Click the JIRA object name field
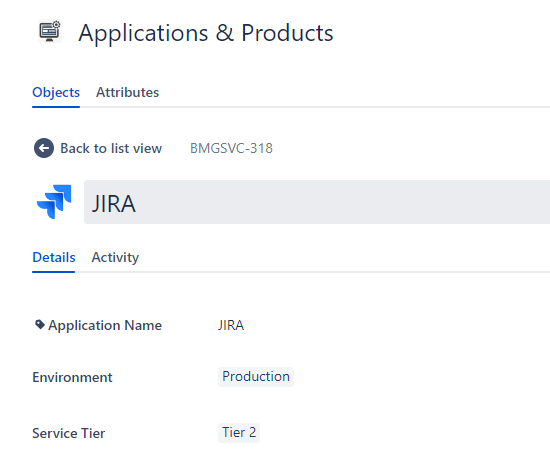550x462 pixels. (x=317, y=202)
